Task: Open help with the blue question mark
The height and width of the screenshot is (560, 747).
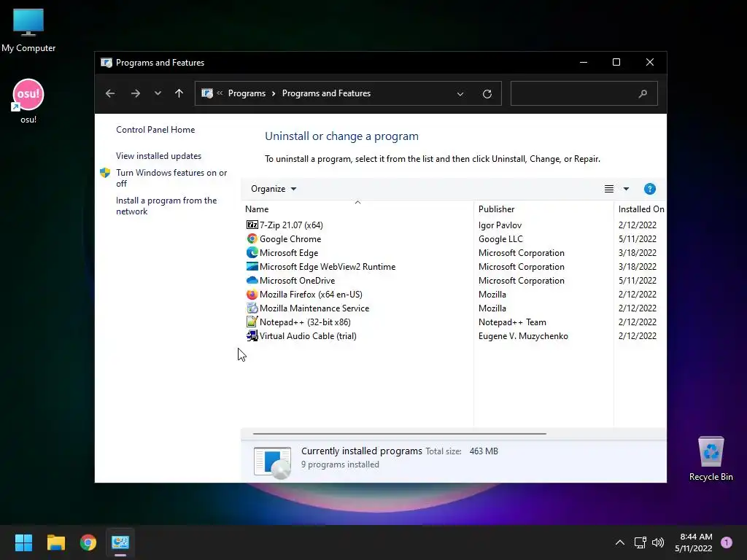Action: pyautogui.click(x=649, y=189)
